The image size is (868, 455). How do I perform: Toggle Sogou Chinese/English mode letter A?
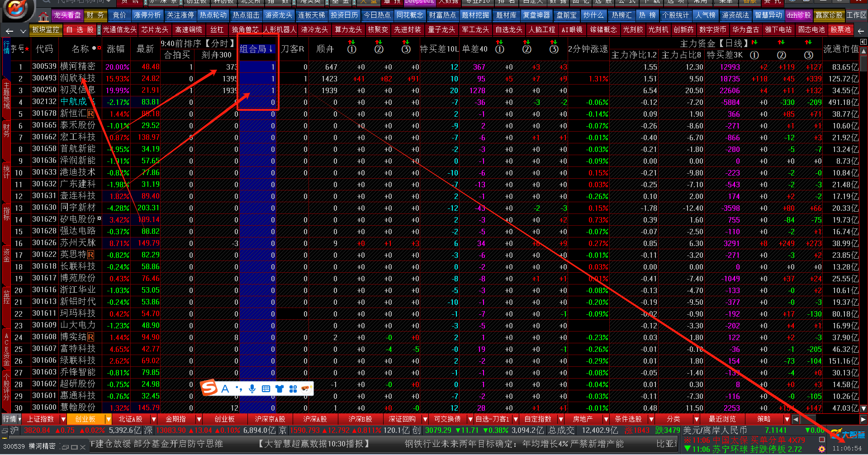tap(225, 389)
